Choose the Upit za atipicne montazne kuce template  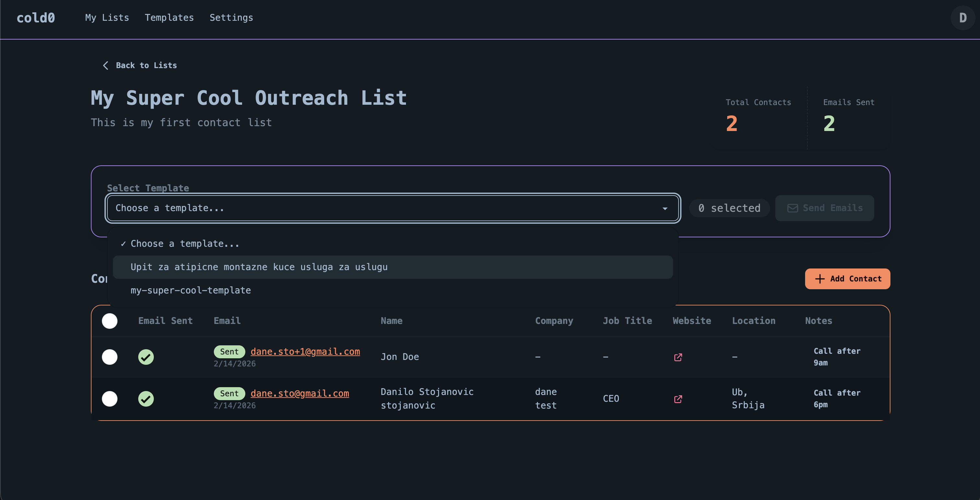tap(259, 267)
